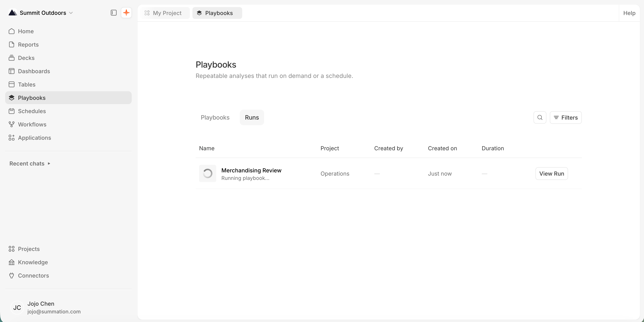
Task: Click the Operations project cell
Action: click(x=335, y=173)
